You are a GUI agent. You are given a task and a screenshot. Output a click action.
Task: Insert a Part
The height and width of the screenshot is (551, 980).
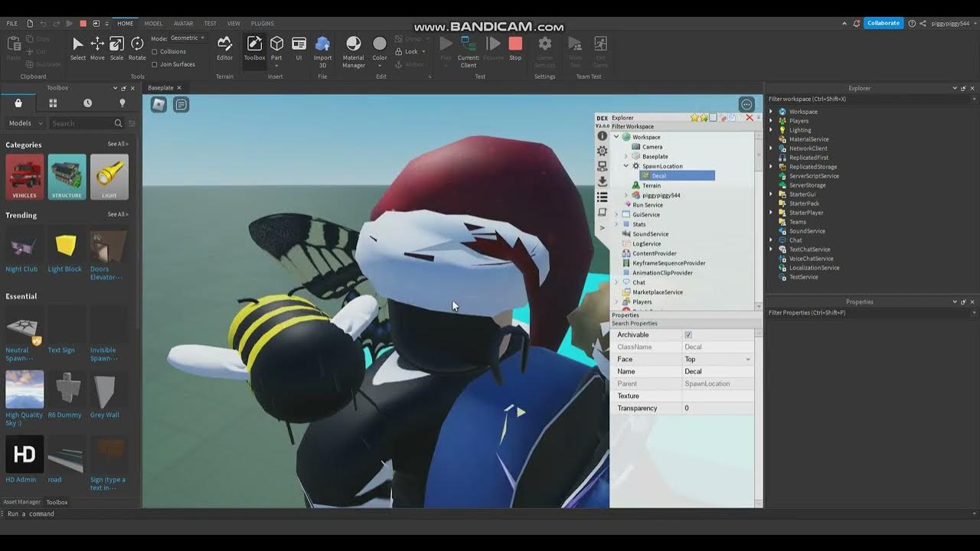(x=276, y=47)
